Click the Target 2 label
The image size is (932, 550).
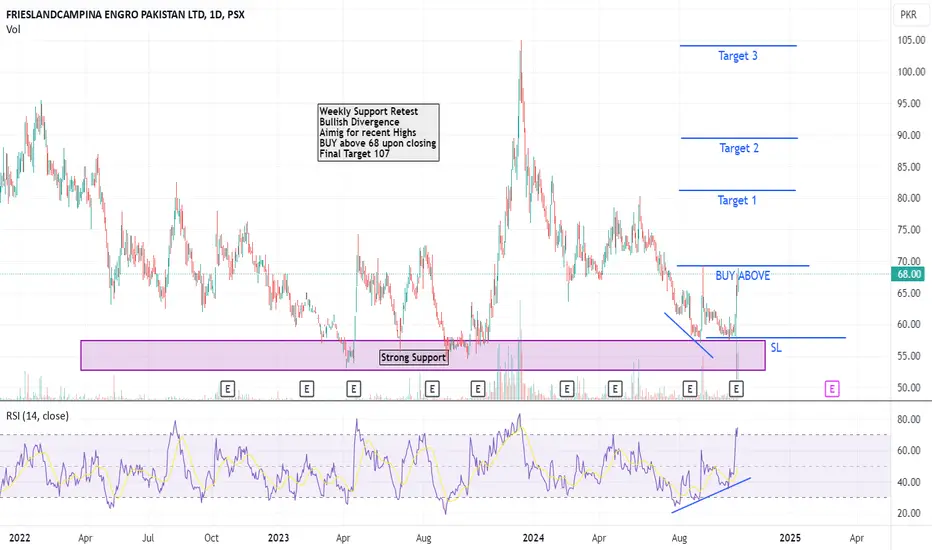(739, 148)
